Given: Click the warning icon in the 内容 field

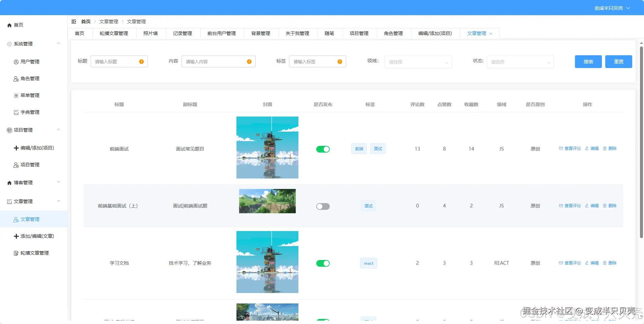Looking at the screenshot, I should point(249,62).
